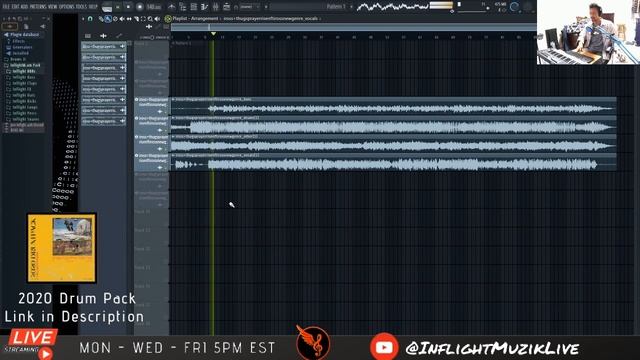
Task: Select the Slip tool in Playlist
Action: [129, 19]
